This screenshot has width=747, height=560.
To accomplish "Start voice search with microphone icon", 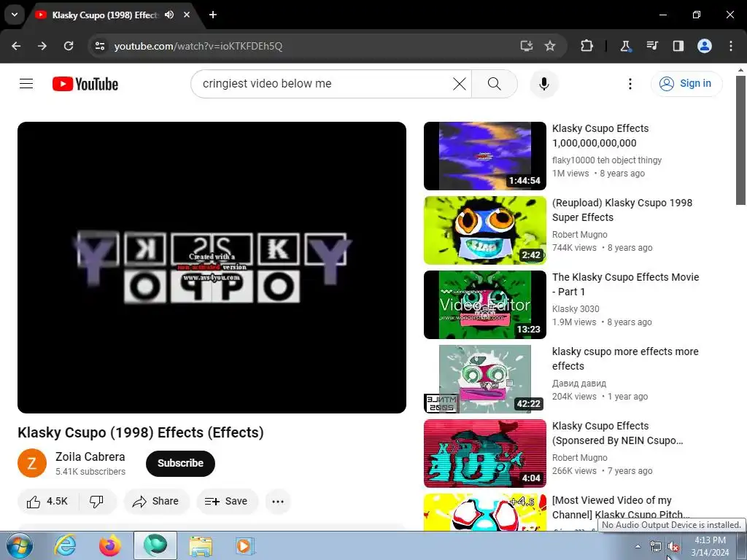I will pos(543,84).
